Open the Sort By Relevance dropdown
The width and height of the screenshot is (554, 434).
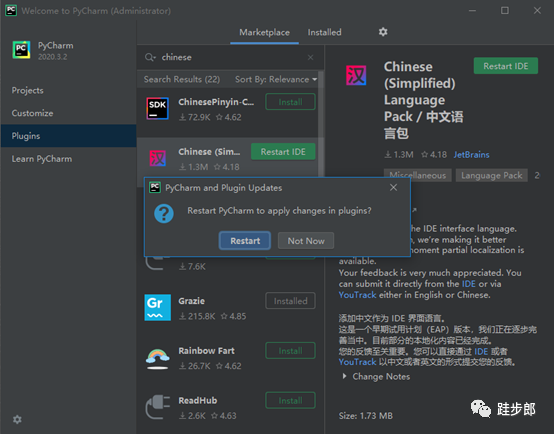click(x=276, y=79)
